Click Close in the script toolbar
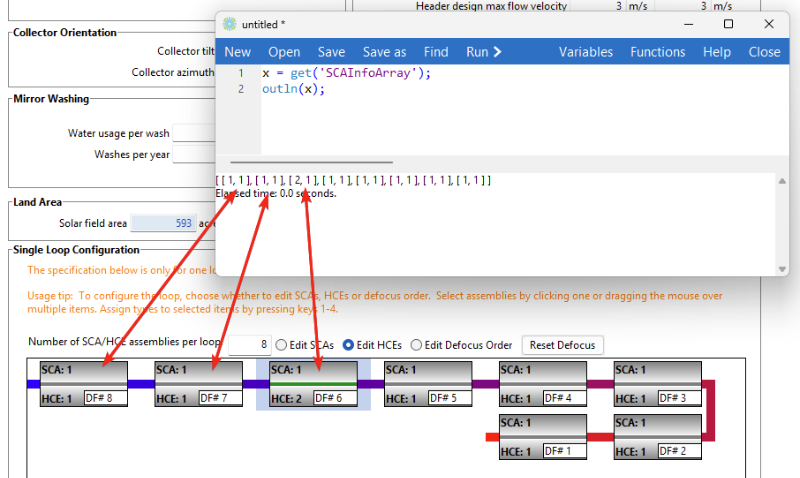800x478 pixels. pyautogui.click(x=764, y=52)
